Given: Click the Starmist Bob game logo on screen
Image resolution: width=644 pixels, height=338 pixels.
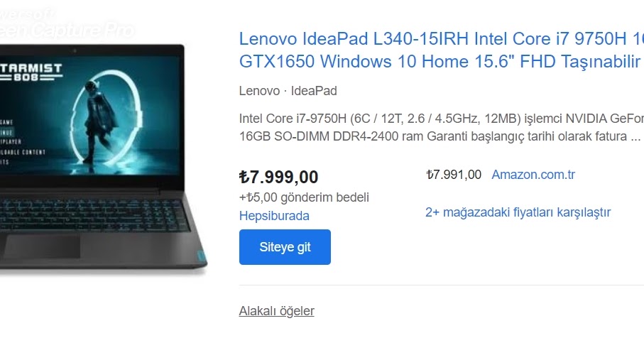Looking at the screenshot, I should pos(31,72).
